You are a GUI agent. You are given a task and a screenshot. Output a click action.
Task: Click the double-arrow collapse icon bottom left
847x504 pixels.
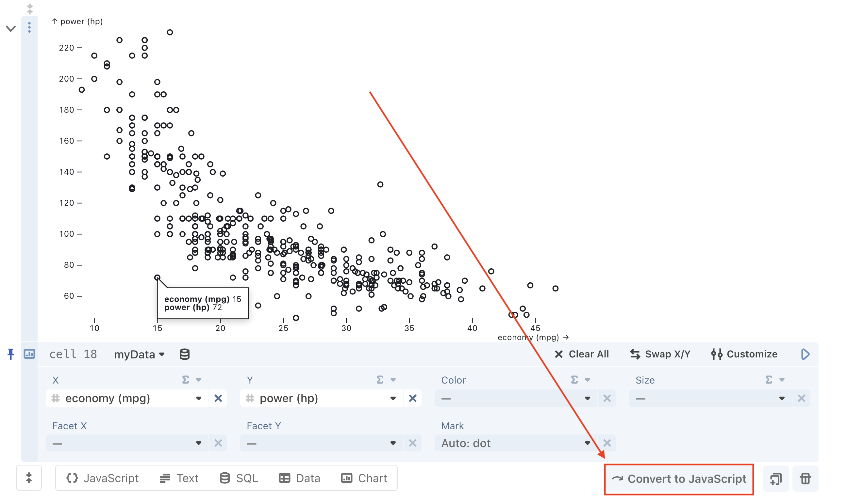29,478
